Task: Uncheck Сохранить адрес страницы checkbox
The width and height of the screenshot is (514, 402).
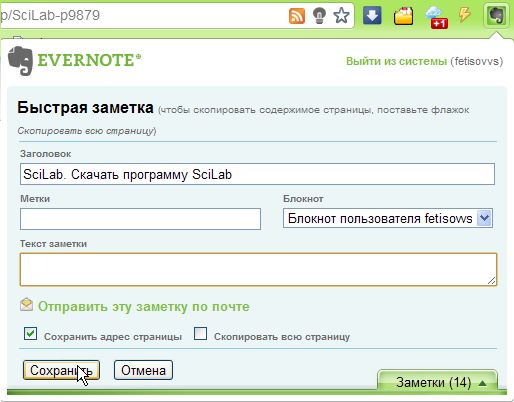Action: [30, 334]
